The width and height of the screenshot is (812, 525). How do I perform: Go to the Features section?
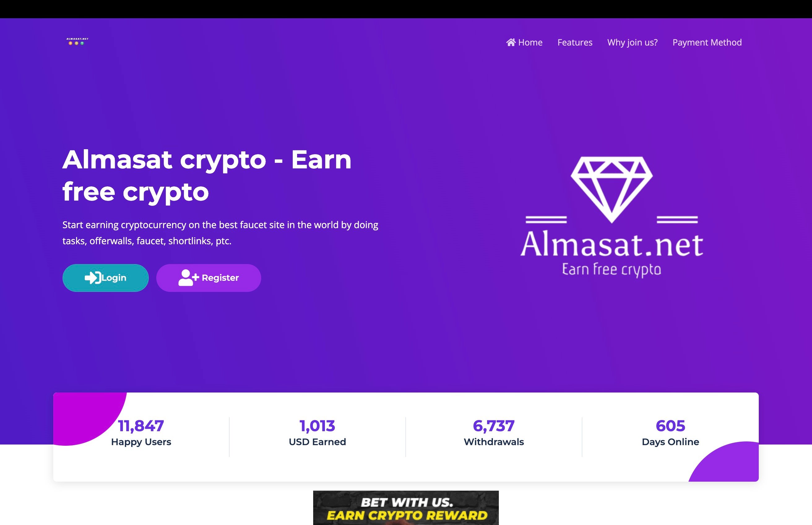(575, 42)
